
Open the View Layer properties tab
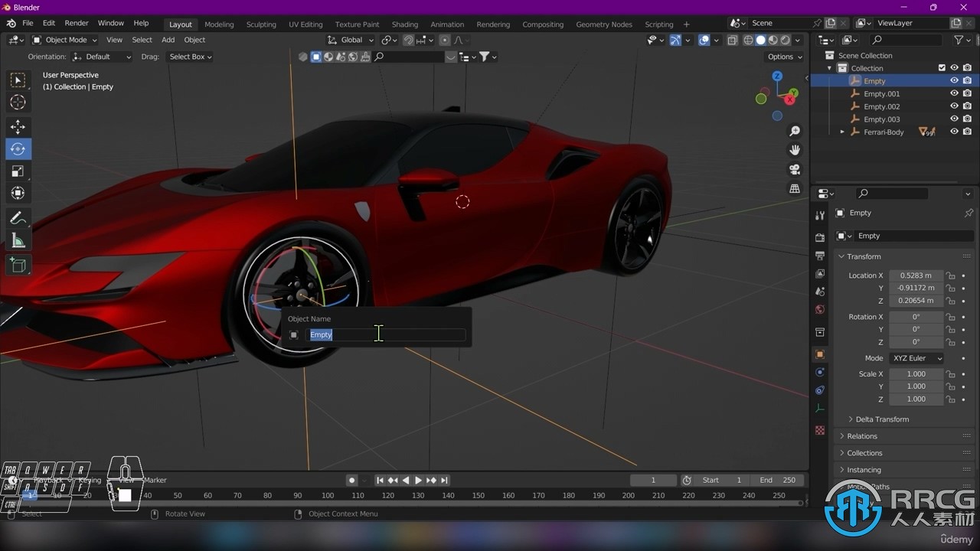click(820, 274)
